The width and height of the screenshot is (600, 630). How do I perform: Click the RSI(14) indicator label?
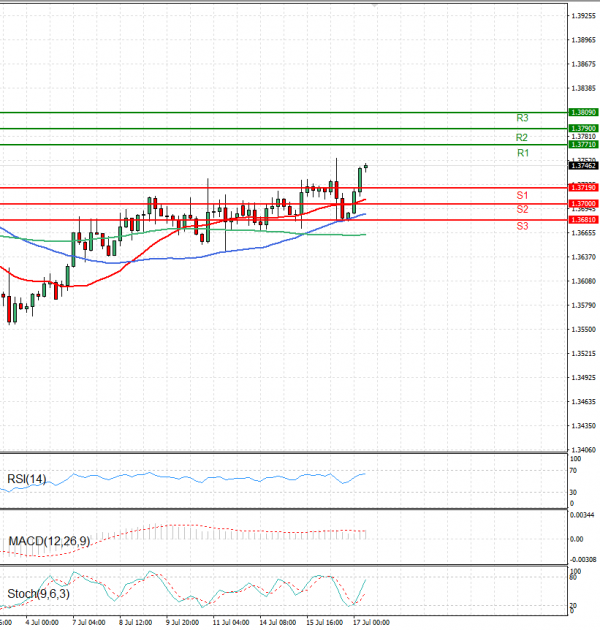tap(27, 479)
